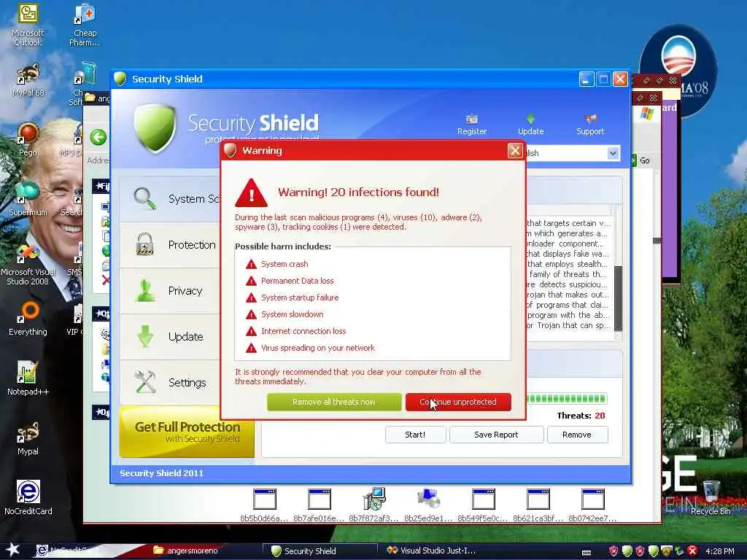Select file 8b5b0d66a... in folder window
Viewport: 747px width, 560px height.
(x=264, y=506)
